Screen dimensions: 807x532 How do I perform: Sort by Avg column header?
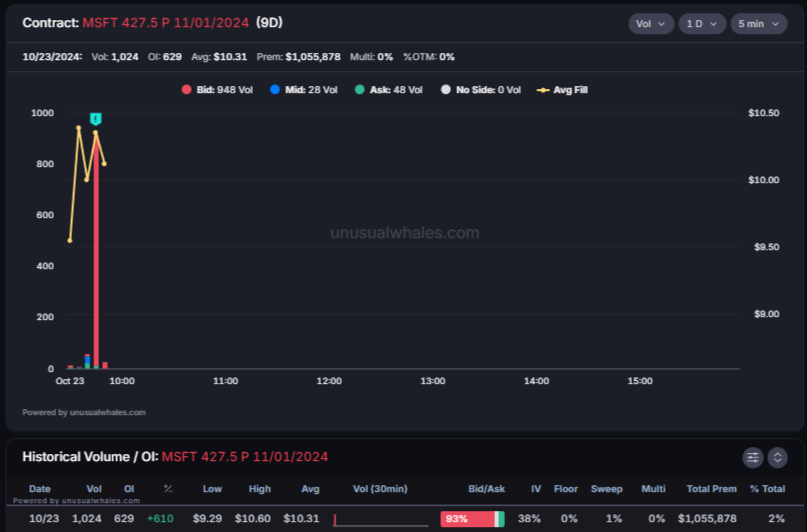pos(310,489)
